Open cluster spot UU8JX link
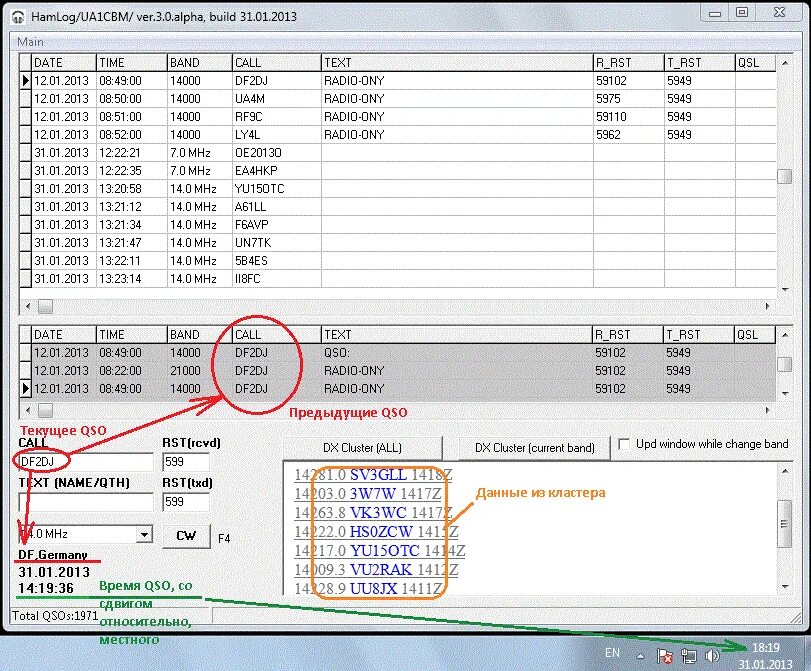 coord(373,589)
